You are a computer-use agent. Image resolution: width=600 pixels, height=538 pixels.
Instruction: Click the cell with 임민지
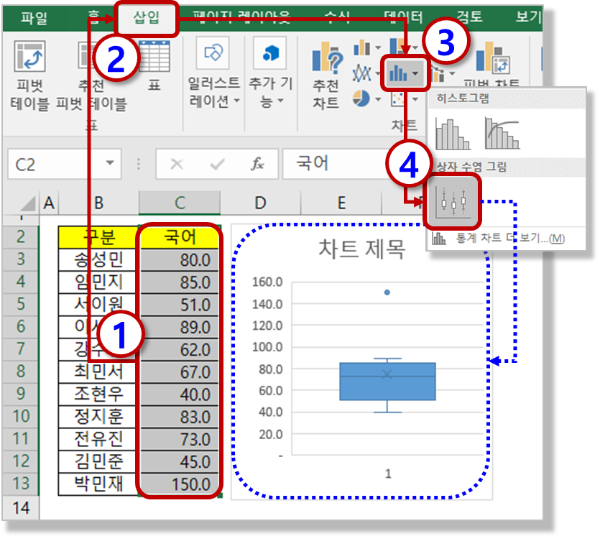tap(98, 282)
